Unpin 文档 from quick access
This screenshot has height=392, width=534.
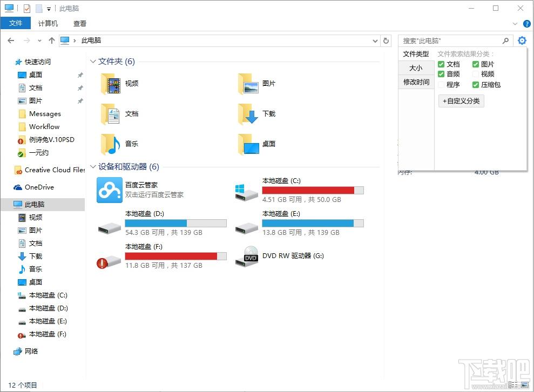pyautogui.click(x=80, y=88)
